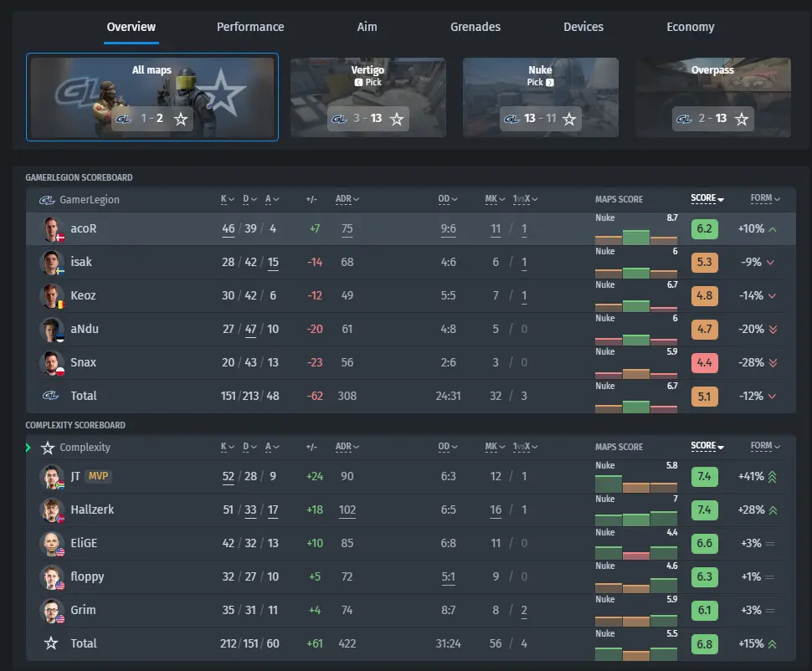Click Complexity total plus-minus +61

pos(315,643)
